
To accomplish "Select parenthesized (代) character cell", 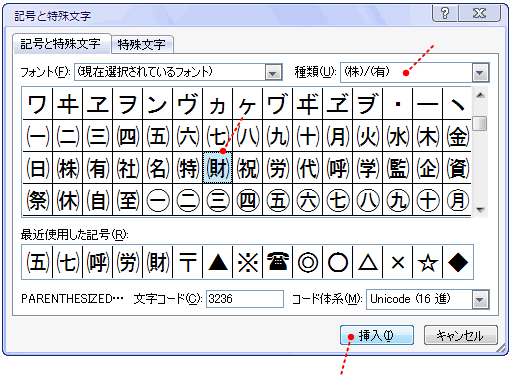I will coord(308,168).
